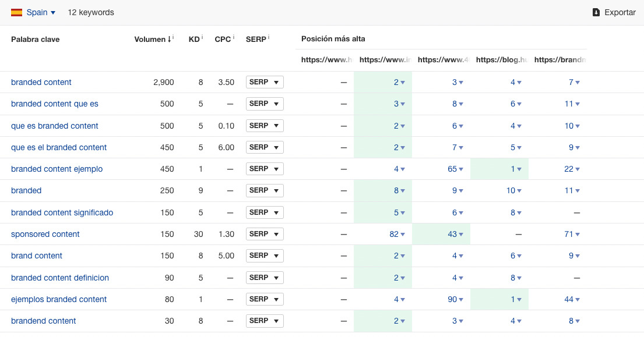Click the info icon beside the KD column
Viewport: 644px width, 337px height.
(202, 36)
